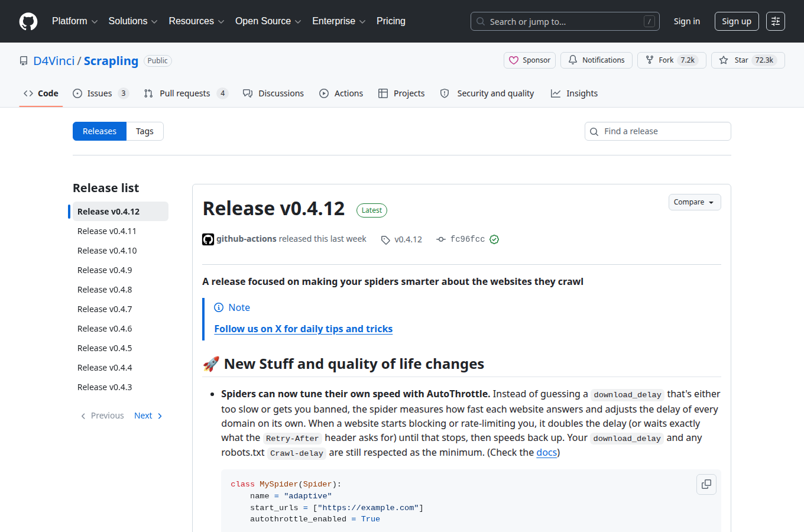Expand the Resources menu
This screenshot has width=804, height=532.
click(196, 21)
